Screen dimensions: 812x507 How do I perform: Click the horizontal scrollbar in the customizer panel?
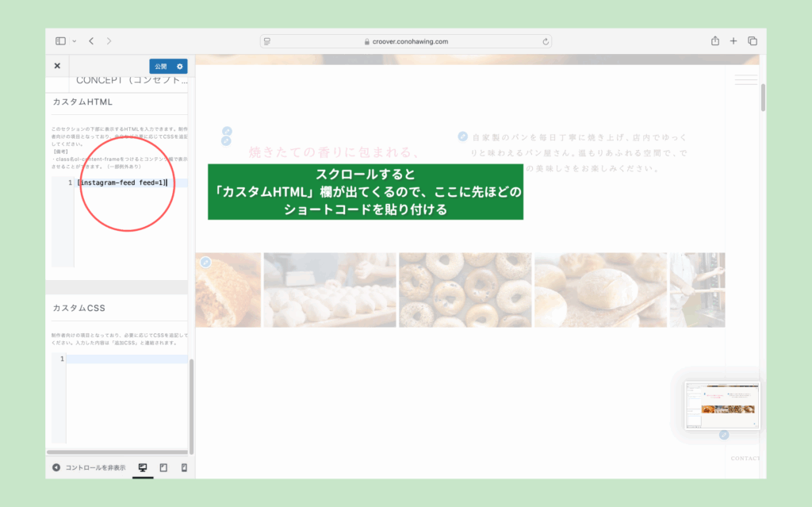[x=117, y=452]
